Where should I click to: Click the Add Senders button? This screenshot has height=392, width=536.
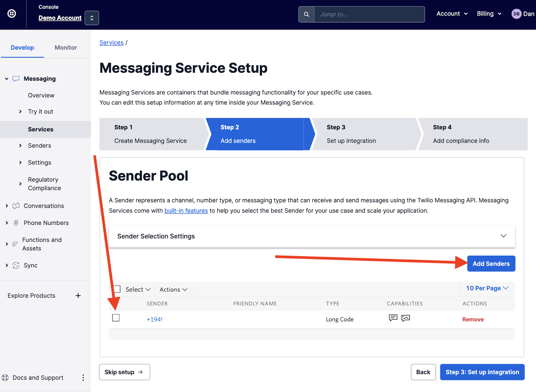click(x=491, y=264)
